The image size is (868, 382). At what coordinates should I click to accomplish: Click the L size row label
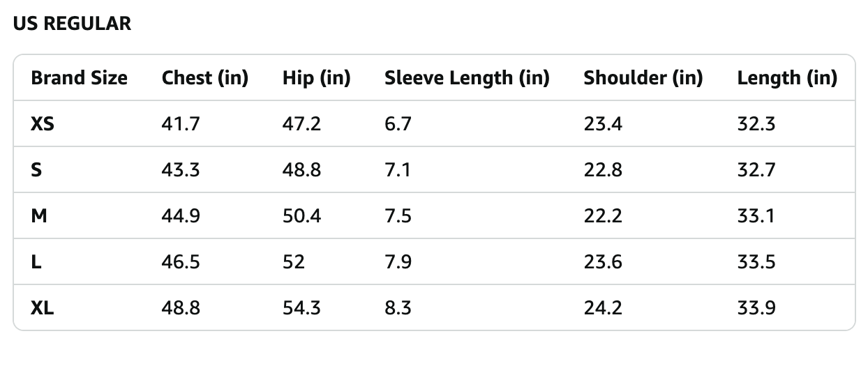tap(36, 262)
